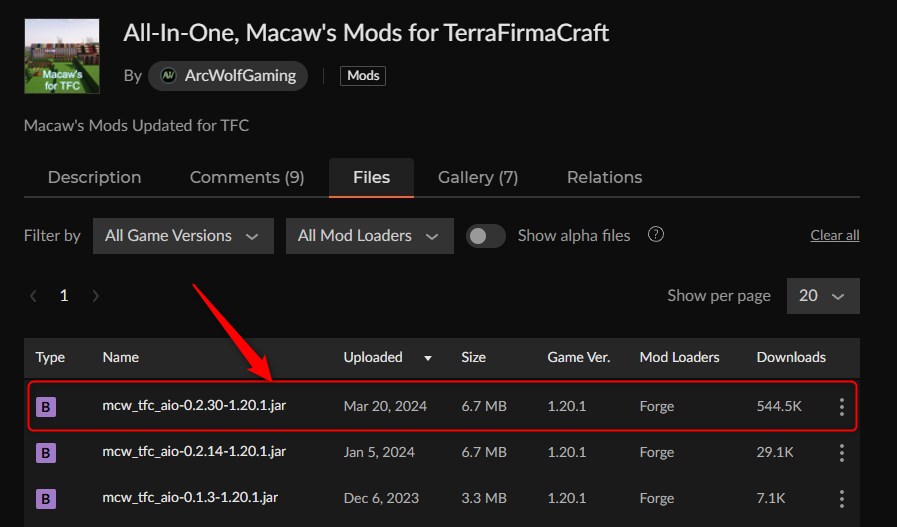Change the Show per page count dropdown
Image resolution: width=897 pixels, height=527 pixels.
point(822,296)
